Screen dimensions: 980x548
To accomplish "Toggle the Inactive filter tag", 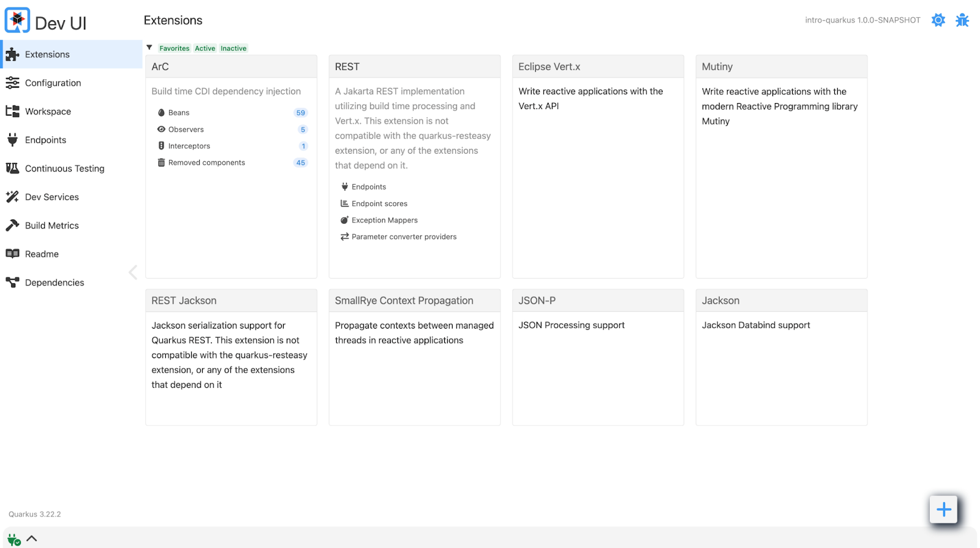I will pos(233,48).
